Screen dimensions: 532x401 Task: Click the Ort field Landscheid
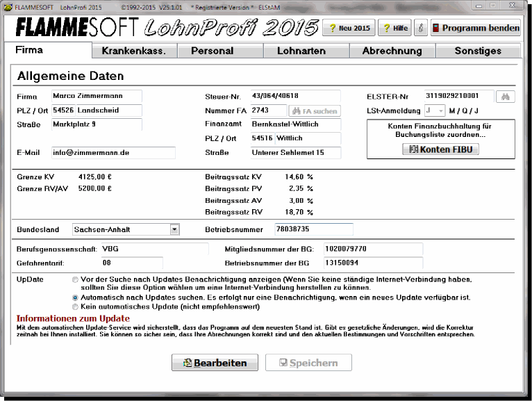109,111
